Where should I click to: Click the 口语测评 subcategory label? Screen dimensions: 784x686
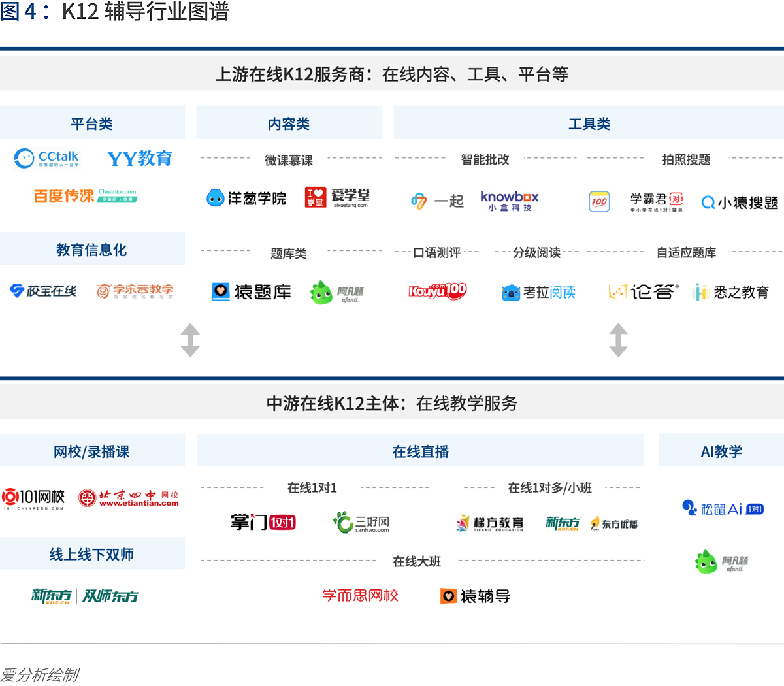tap(437, 252)
